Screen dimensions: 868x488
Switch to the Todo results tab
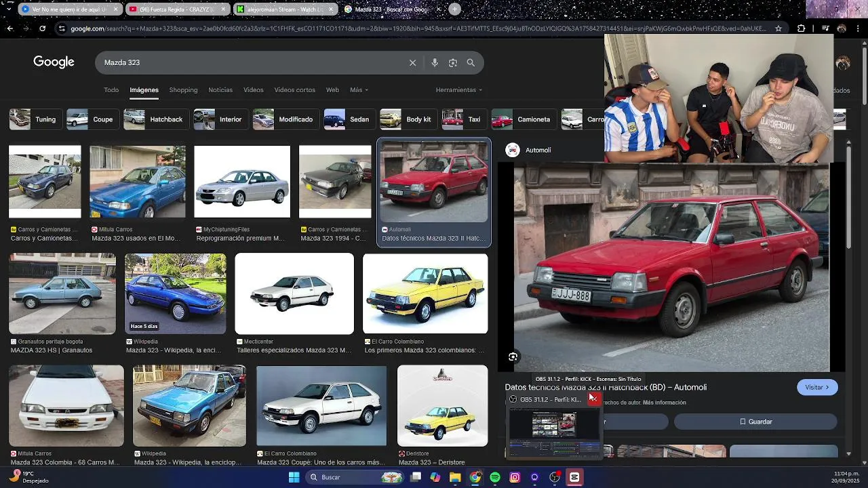click(x=111, y=89)
